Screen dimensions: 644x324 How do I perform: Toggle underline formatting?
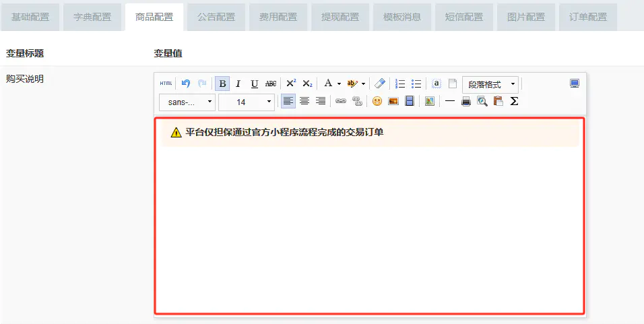click(x=254, y=84)
